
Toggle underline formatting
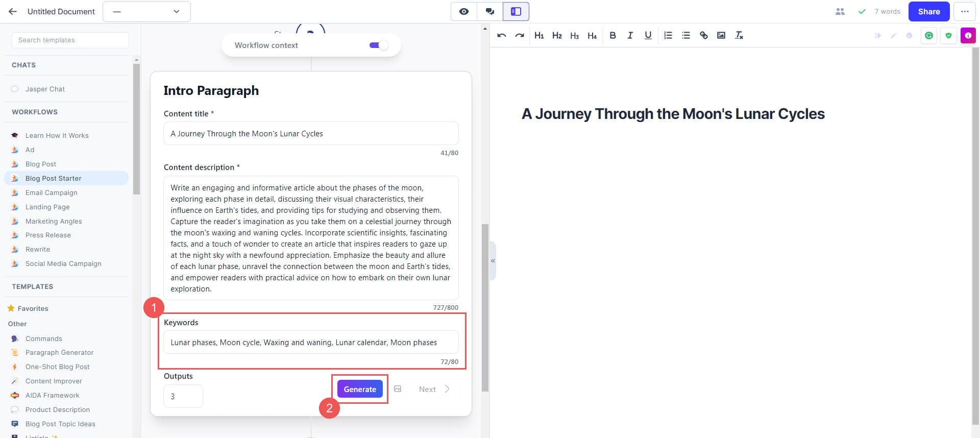(x=648, y=35)
